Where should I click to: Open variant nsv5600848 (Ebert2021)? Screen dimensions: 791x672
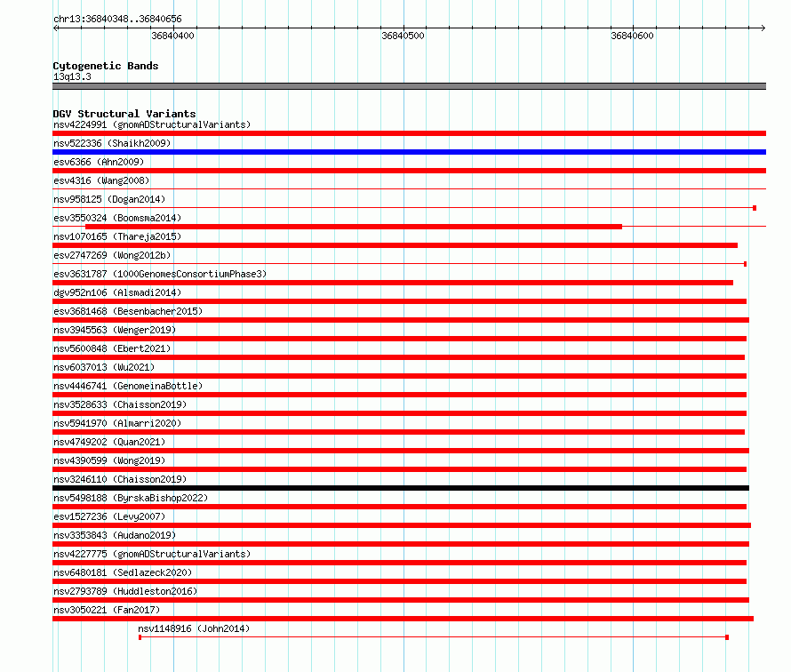point(112,348)
